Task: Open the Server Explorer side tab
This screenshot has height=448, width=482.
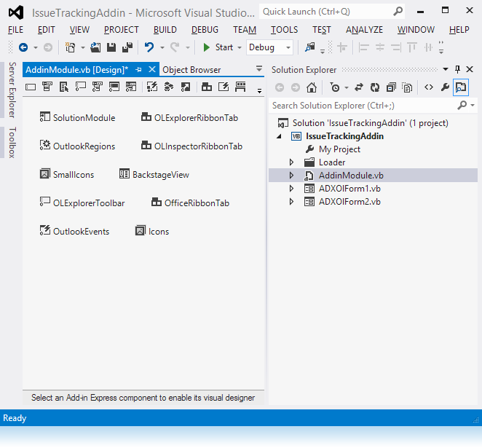Action: [12, 90]
